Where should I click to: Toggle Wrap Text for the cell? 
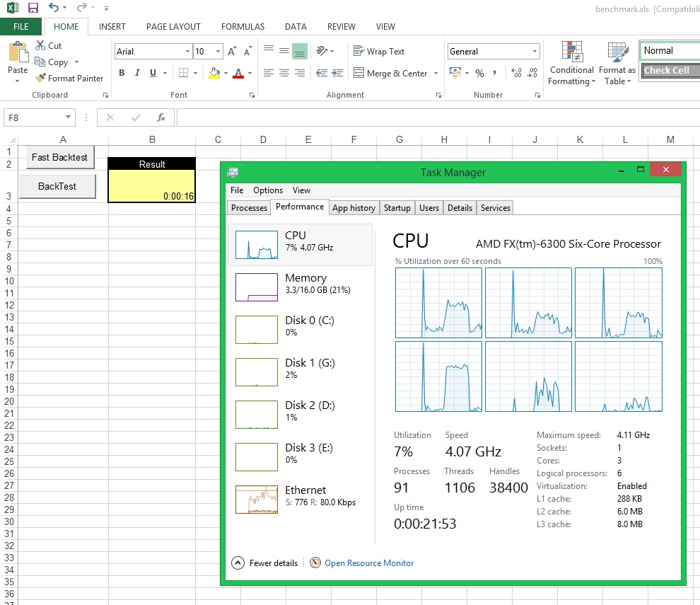pos(379,52)
